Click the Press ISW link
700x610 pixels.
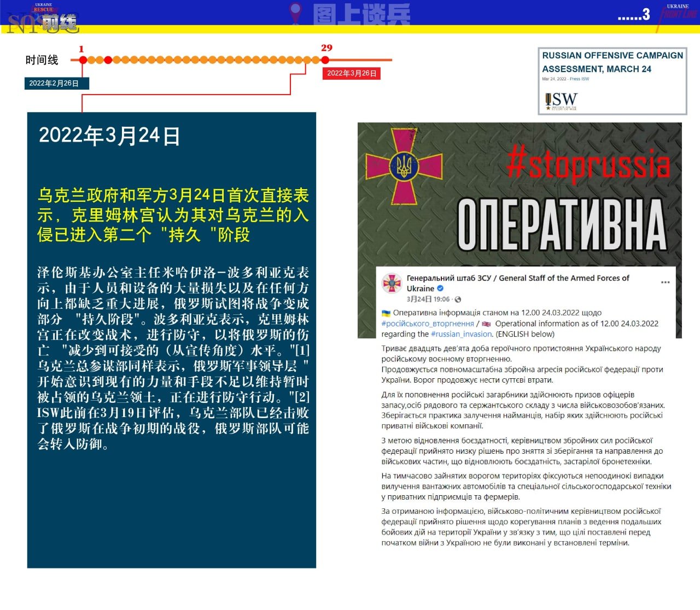click(x=579, y=79)
